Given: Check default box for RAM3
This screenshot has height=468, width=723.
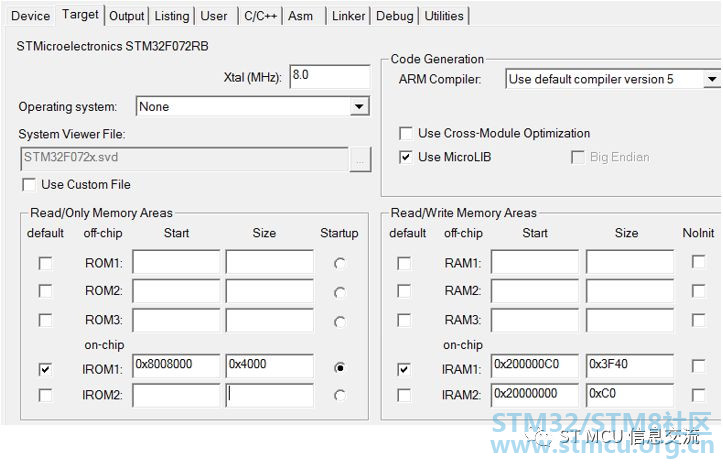Looking at the screenshot, I should 404,320.
